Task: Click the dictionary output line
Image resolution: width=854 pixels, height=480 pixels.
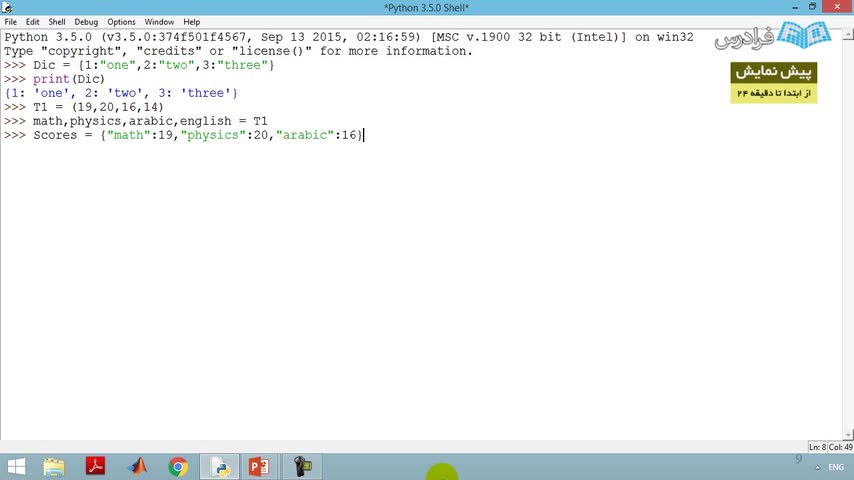Action: coord(121,93)
